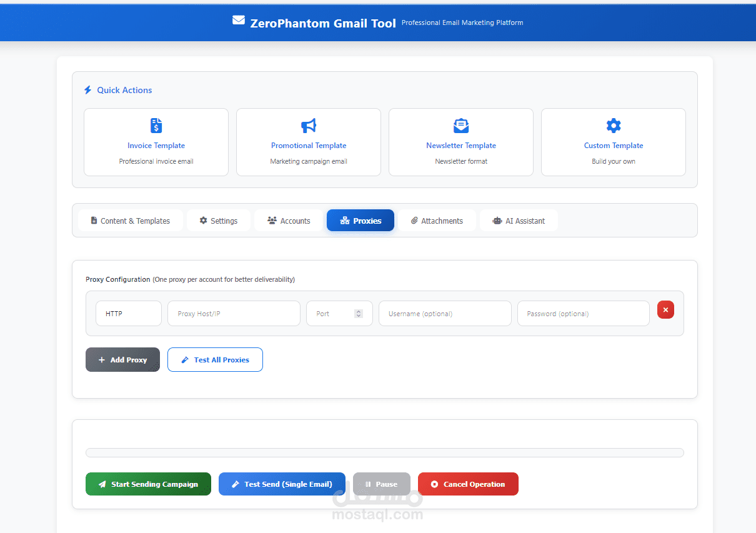Image resolution: width=756 pixels, height=533 pixels.
Task: Focus the Username (optional) field
Action: point(445,314)
